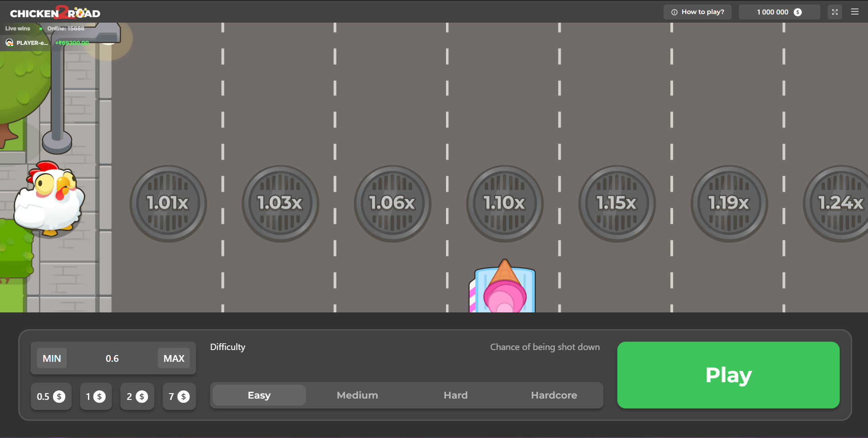Select the Easy difficulty option
The image size is (868, 438).
258,395
